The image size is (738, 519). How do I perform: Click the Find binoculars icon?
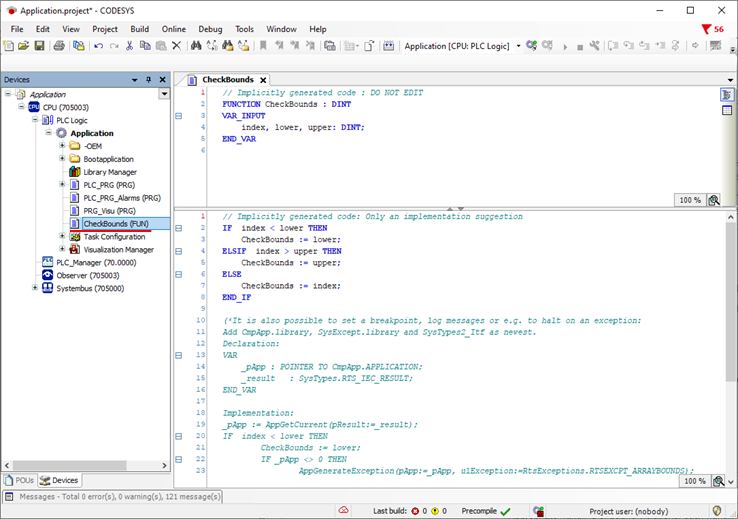pyautogui.click(x=196, y=46)
